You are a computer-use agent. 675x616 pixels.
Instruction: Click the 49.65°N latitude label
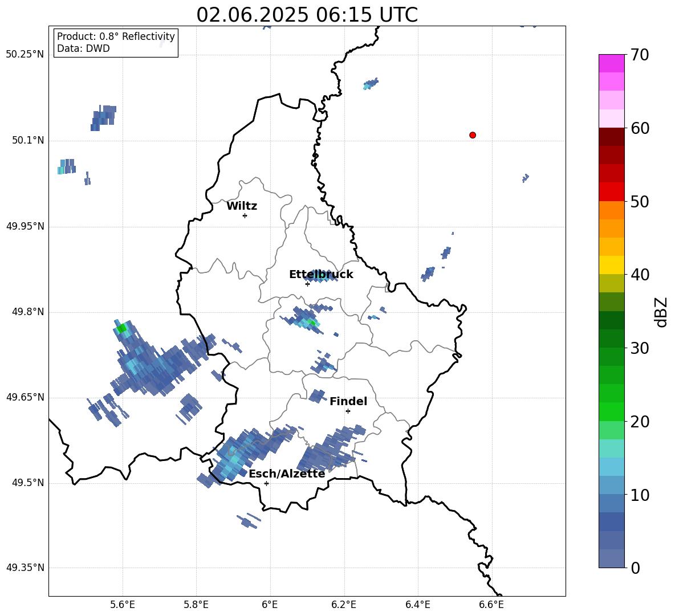point(25,397)
